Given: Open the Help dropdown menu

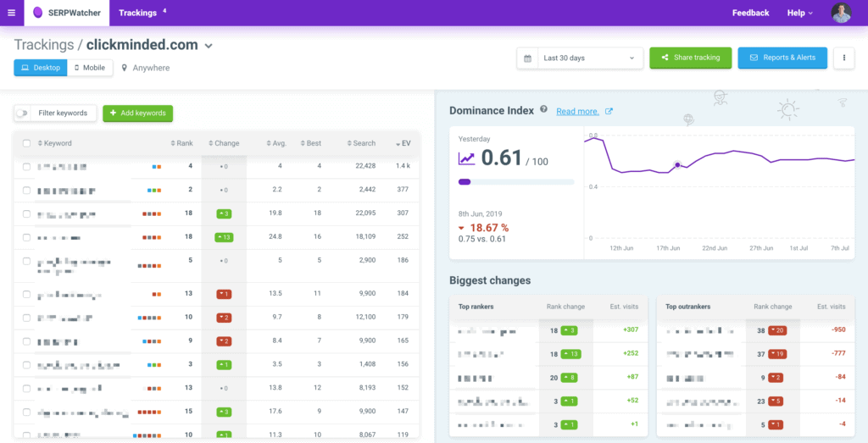Looking at the screenshot, I should [x=799, y=13].
